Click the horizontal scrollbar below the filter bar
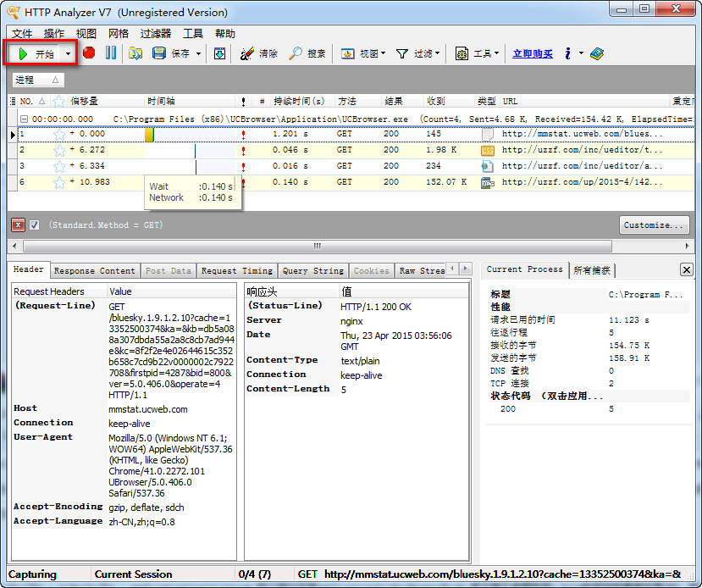Image resolution: width=702 pixels, height=588 pixels. (x=318, y=246)
